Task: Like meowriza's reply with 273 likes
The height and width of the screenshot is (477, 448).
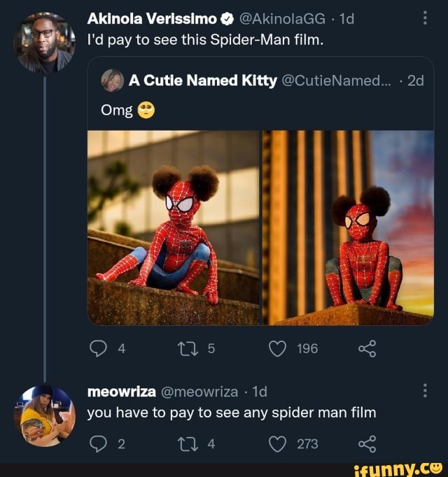Action: click(278, 443)
